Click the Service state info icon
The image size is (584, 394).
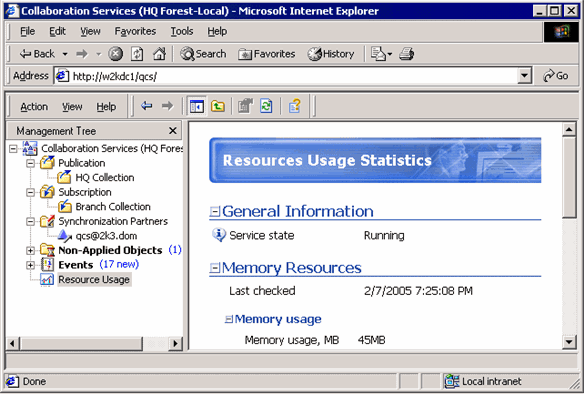tap(219, 235)
